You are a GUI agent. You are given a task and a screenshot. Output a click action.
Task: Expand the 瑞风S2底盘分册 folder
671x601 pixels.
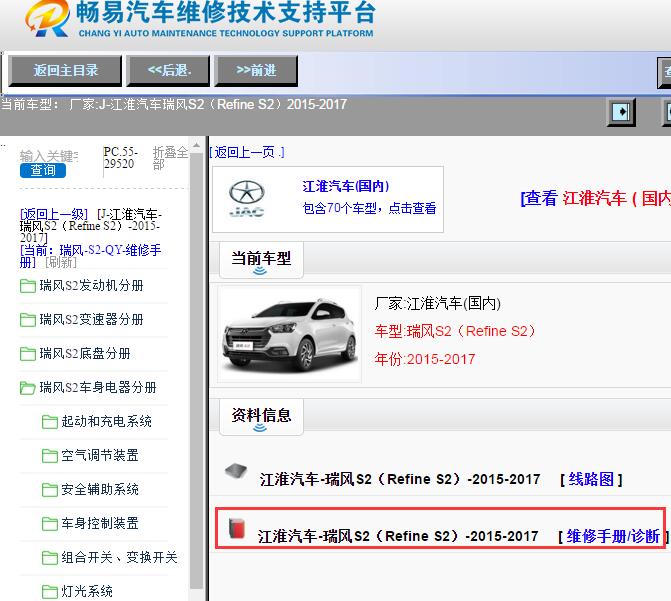pyautogui.click(x=85, y=354)
